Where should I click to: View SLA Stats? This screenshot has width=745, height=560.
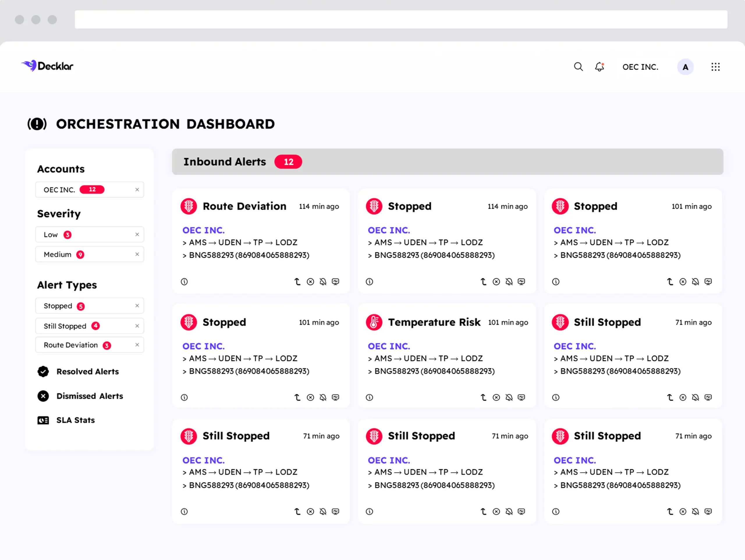coord(75,420)
